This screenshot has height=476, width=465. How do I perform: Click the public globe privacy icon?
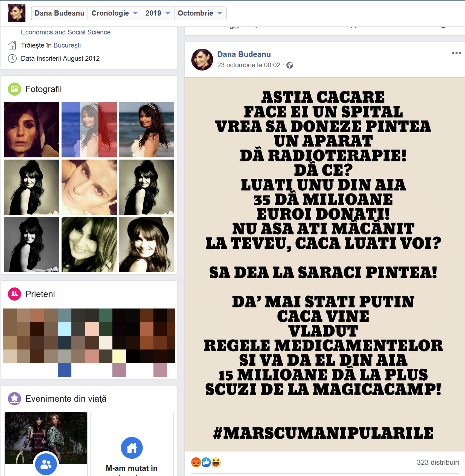click(290, 65)
